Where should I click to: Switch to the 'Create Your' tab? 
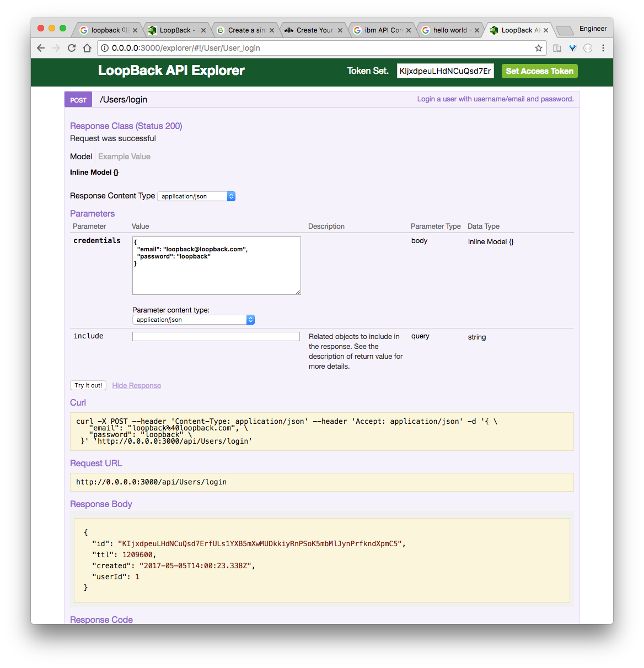(313, 30)
